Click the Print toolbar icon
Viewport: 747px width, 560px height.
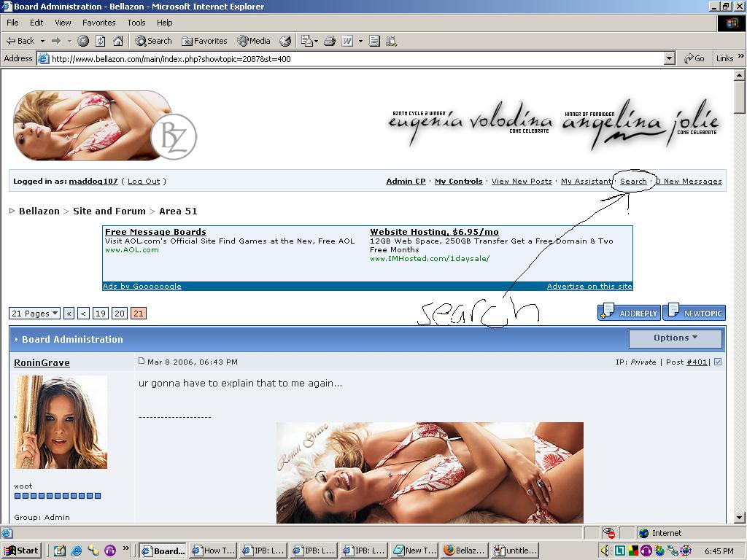tap(330, 41)
